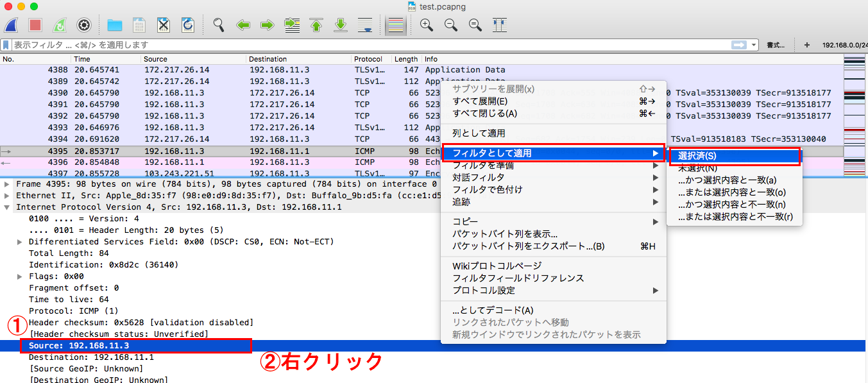Open フィルタとして適用 submenu

(554, 153)
